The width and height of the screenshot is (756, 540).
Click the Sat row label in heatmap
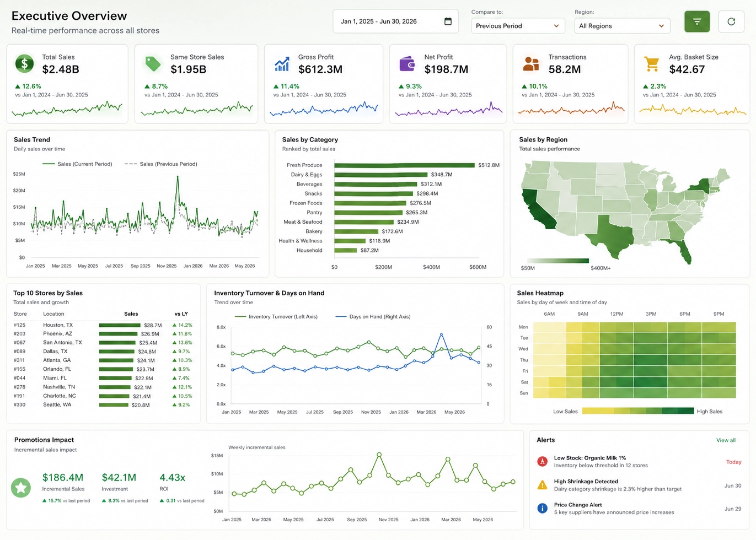pos(524,382)
